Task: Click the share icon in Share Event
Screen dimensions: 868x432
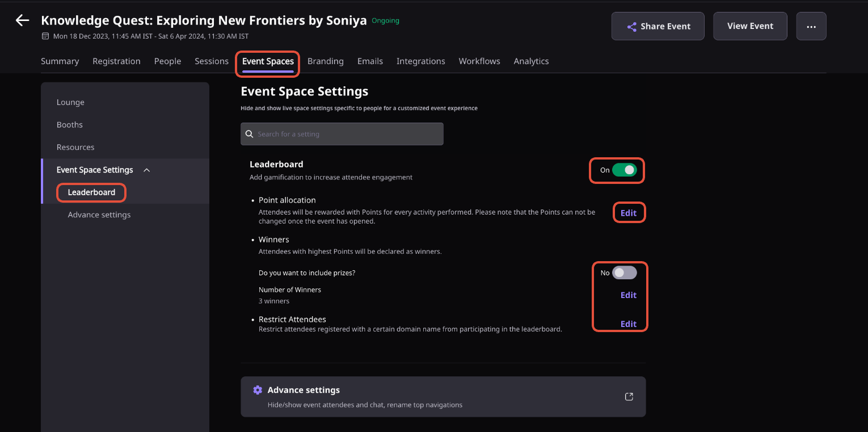Action: (631, 27)
